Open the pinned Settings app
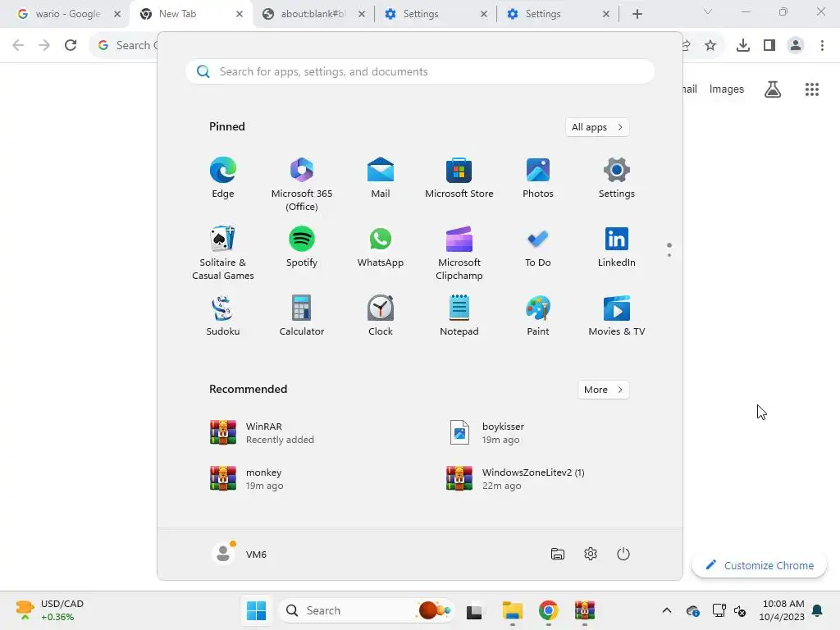 click(617, 178)
